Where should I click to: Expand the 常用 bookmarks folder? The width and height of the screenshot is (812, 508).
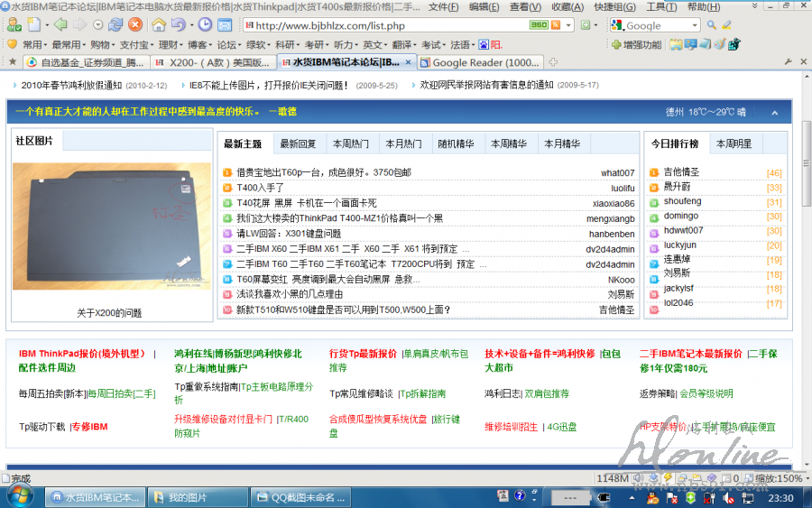coord(32,44)
